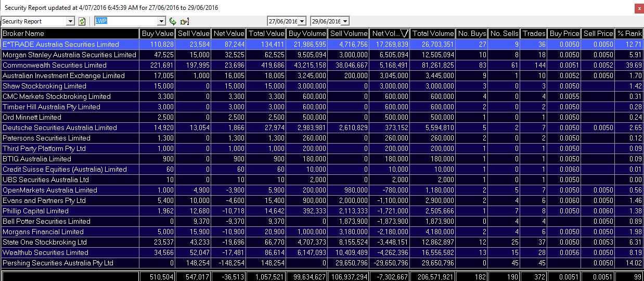Click the Net Vol... sorted column header
Viewport: 644px width, 281px height.
[x=390, y=33]
